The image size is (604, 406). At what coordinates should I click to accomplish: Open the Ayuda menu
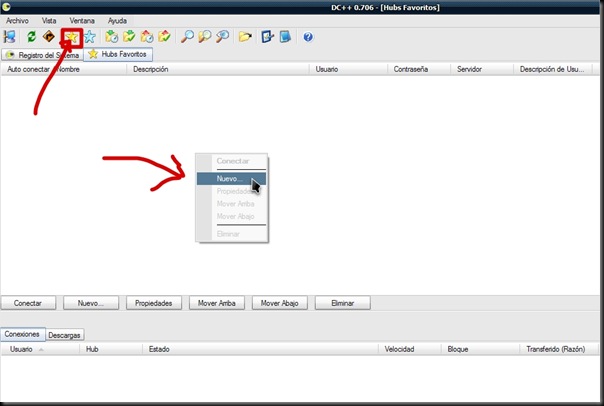(x=117, y=21)
